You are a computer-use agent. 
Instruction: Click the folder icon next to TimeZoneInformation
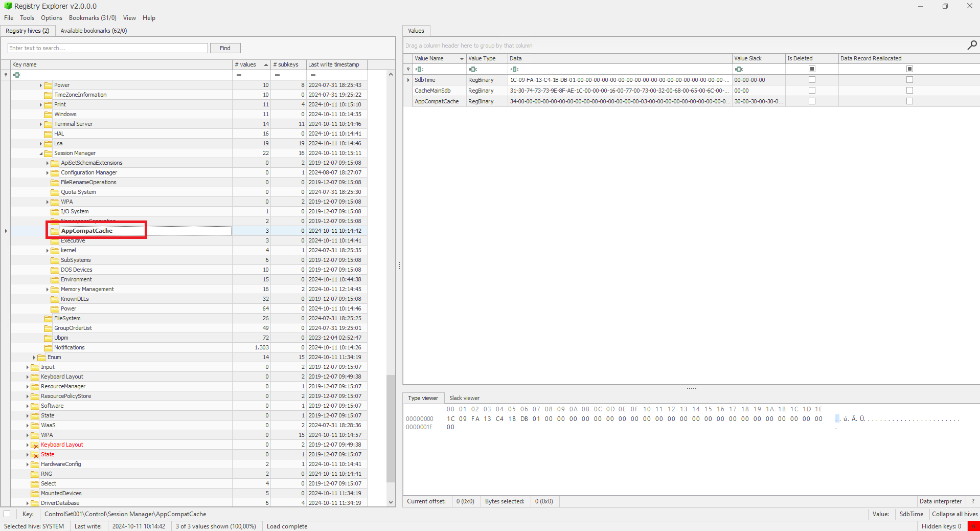coord(48,95)
